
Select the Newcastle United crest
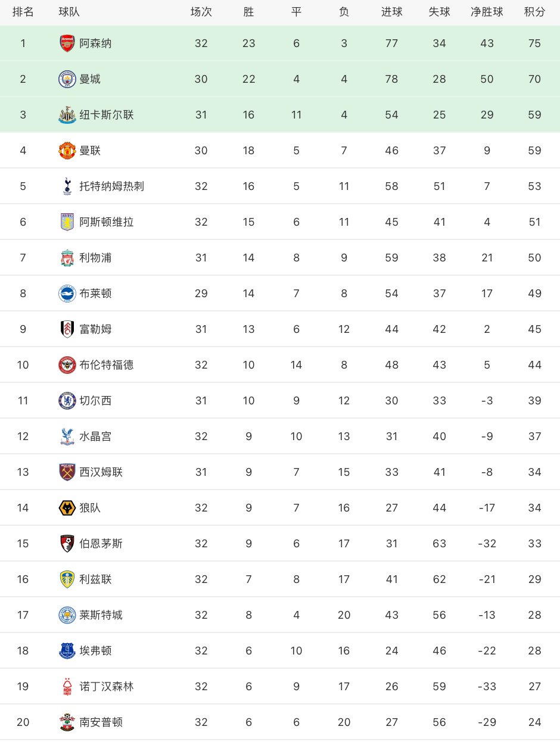(67, 114)
